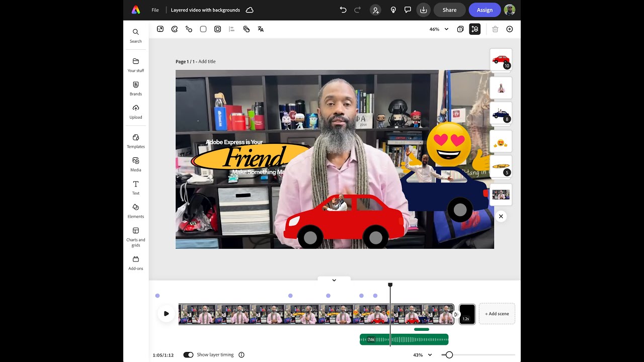The width and height of the screenshot is (644, 362).
Task: Open the pages view icon
Action: pyautogui.click(x=460, y=29)
